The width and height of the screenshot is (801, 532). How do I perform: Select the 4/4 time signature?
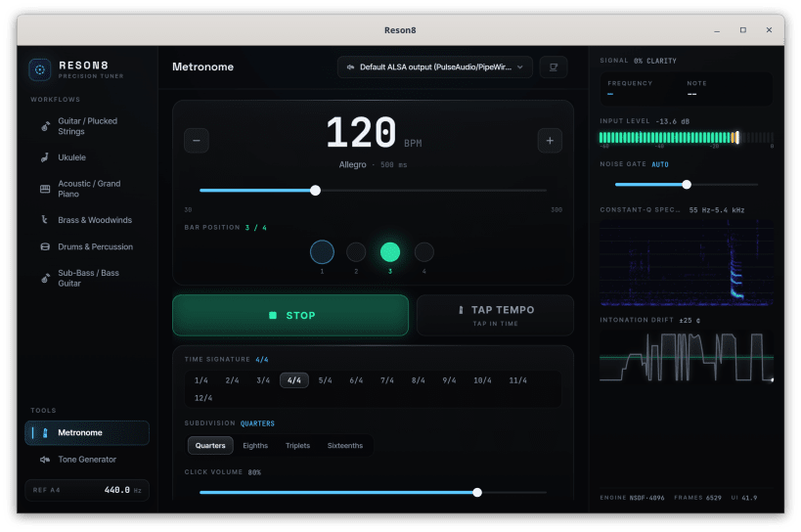point(294,380)
